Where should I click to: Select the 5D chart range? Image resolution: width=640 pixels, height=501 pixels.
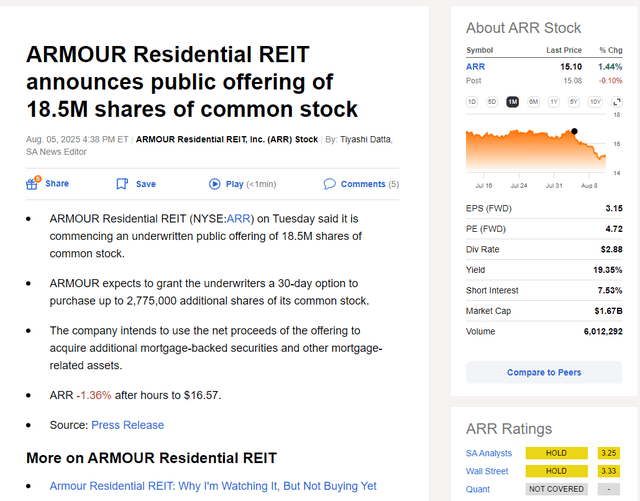point(492,102)
